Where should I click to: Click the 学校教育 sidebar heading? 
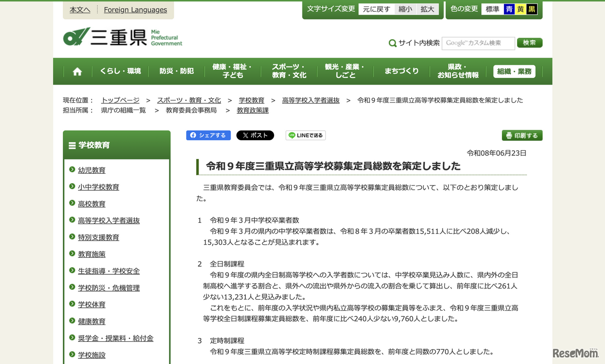click(94, 145)
